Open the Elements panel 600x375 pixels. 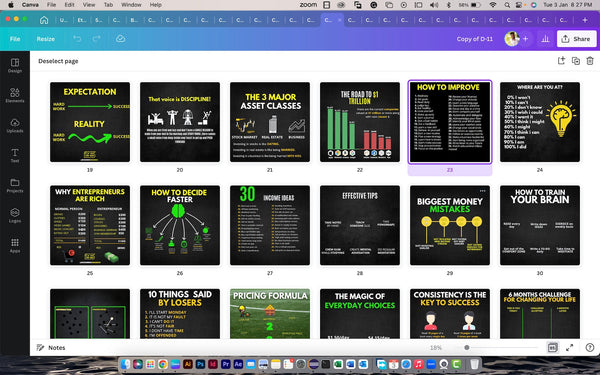pyautogui.click(x=15, y=95)
